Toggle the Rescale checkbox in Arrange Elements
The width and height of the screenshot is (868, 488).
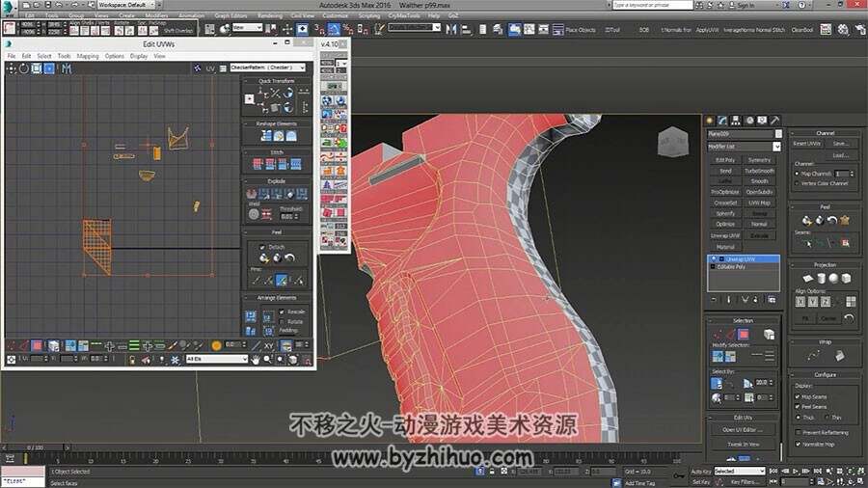pyautogui.click(x=282, y=312)
